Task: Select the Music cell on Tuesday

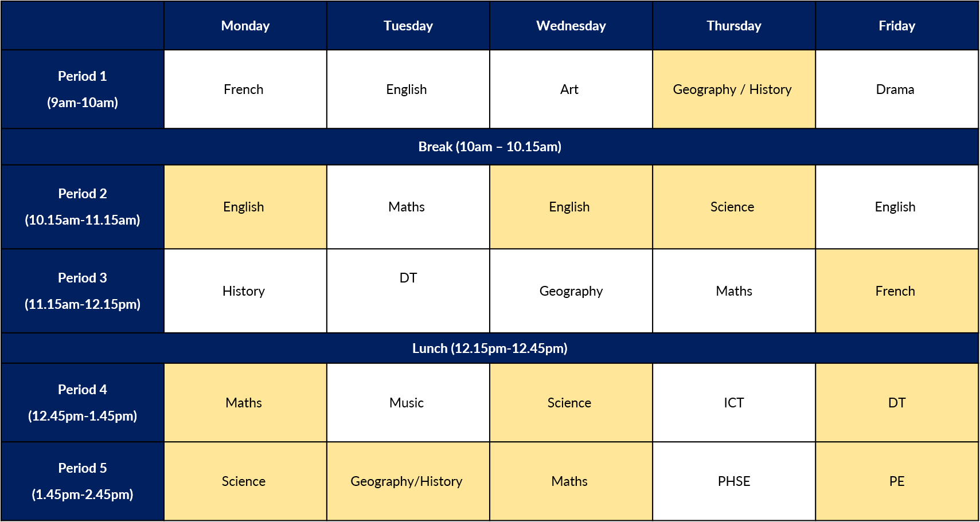Action: tap(408, 403)
